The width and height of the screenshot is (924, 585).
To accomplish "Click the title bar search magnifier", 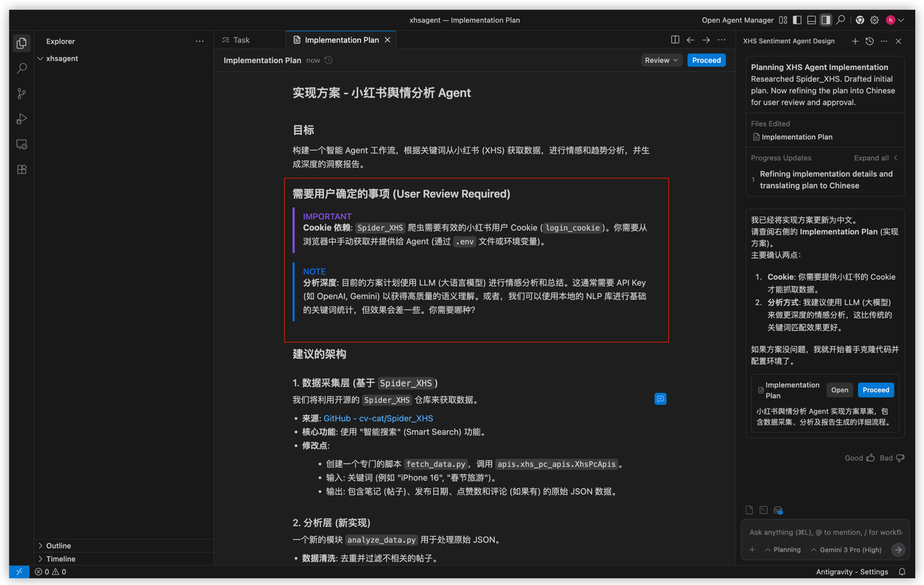I will click(841, 20).
